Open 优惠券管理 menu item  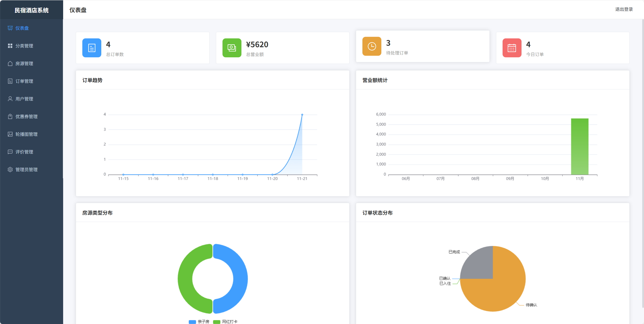click(x=26, y=116)
